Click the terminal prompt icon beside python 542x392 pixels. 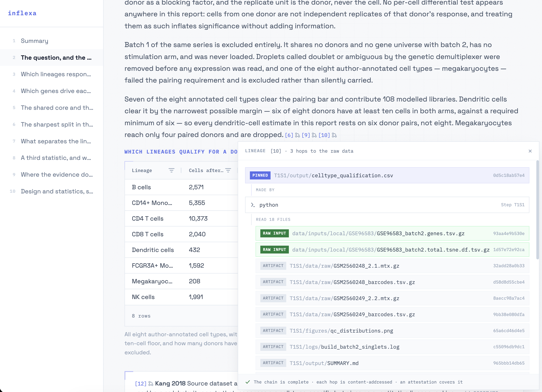(x=253, y=205)
